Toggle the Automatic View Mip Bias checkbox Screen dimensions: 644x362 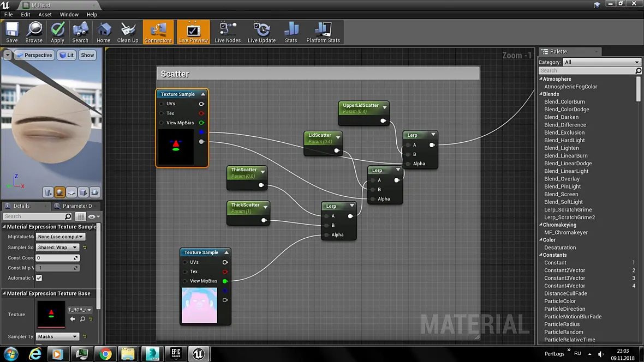tap(39, 278)
